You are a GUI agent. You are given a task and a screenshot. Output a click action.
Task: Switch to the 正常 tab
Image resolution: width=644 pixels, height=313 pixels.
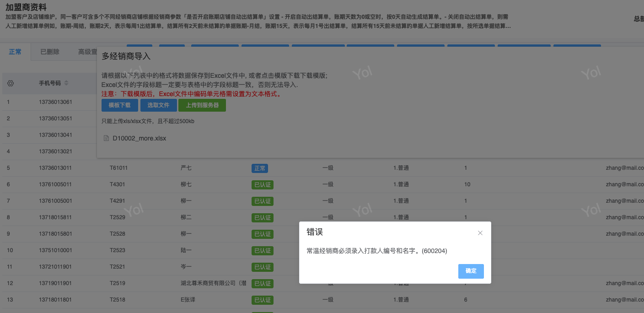tap(15, 52)
